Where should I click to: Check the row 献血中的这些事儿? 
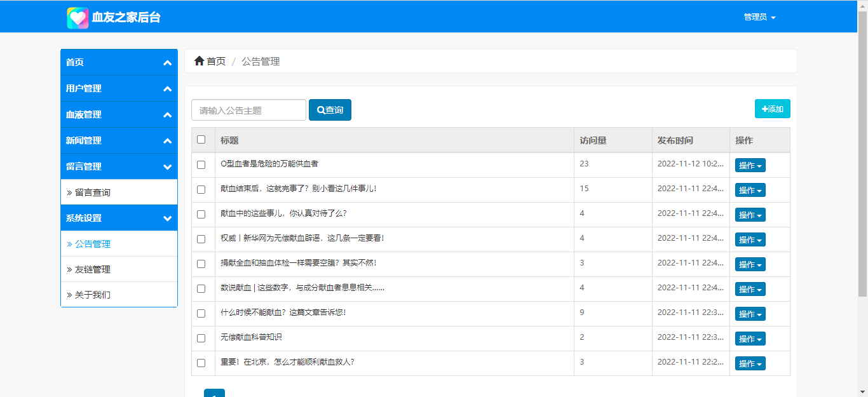pos(201,214)
